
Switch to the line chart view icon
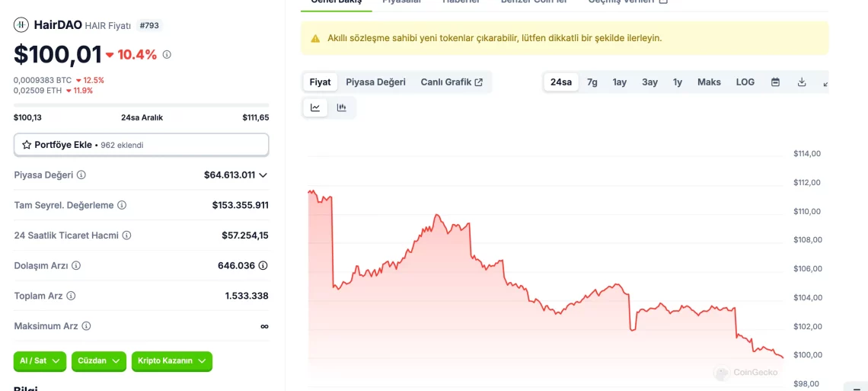315,107
